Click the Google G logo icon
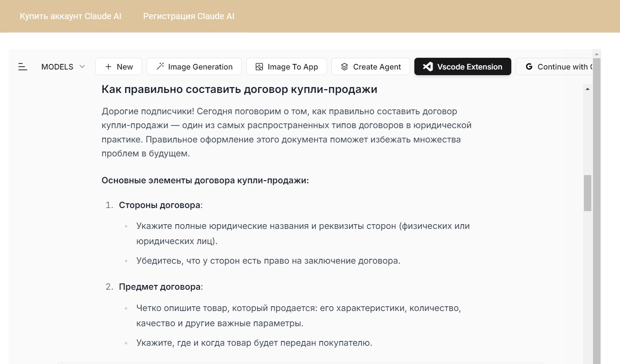620x364 pixels. (x=529, y=67)
